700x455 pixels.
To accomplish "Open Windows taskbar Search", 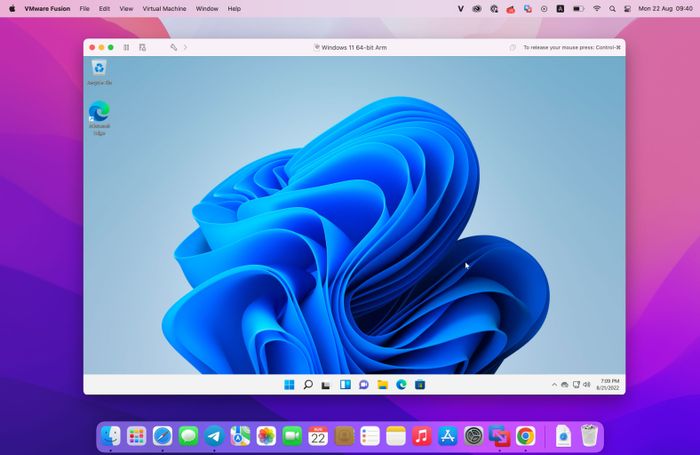I will click(x=308, y=384).
